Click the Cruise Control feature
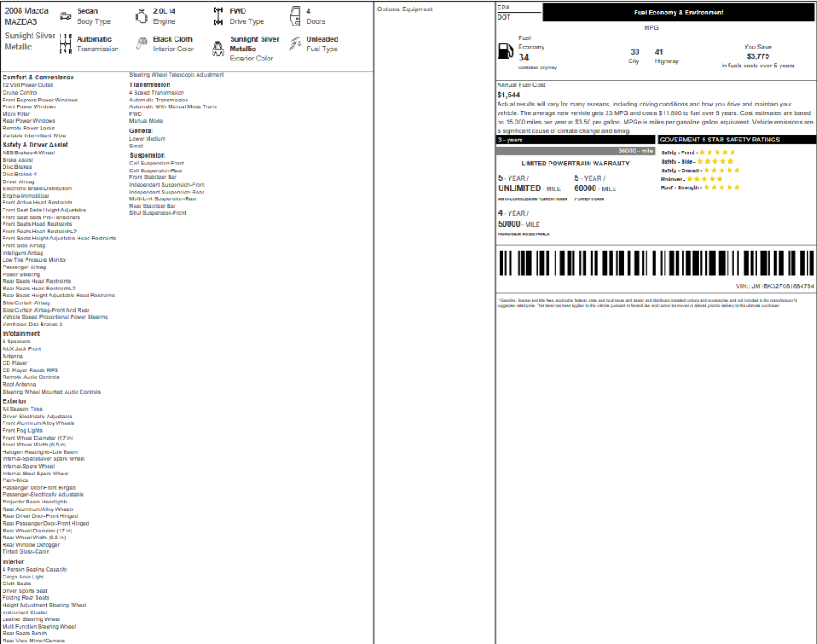 tap(20, 93)
